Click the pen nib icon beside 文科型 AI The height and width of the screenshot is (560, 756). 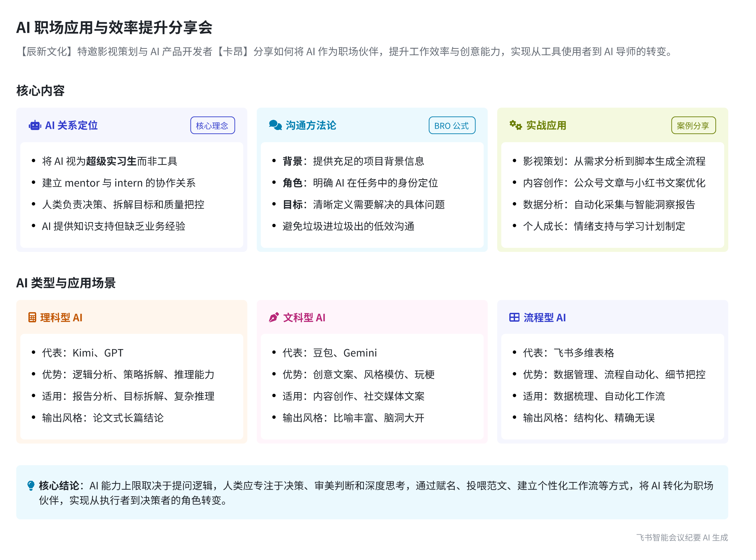(273, 317)
